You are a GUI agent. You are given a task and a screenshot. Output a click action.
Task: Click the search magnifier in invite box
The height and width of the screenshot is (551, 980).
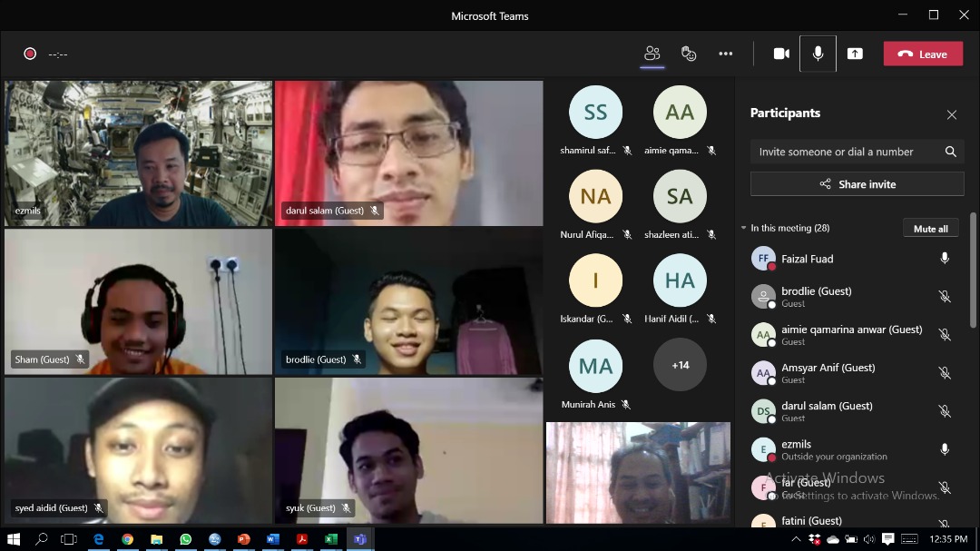(950, 152)
